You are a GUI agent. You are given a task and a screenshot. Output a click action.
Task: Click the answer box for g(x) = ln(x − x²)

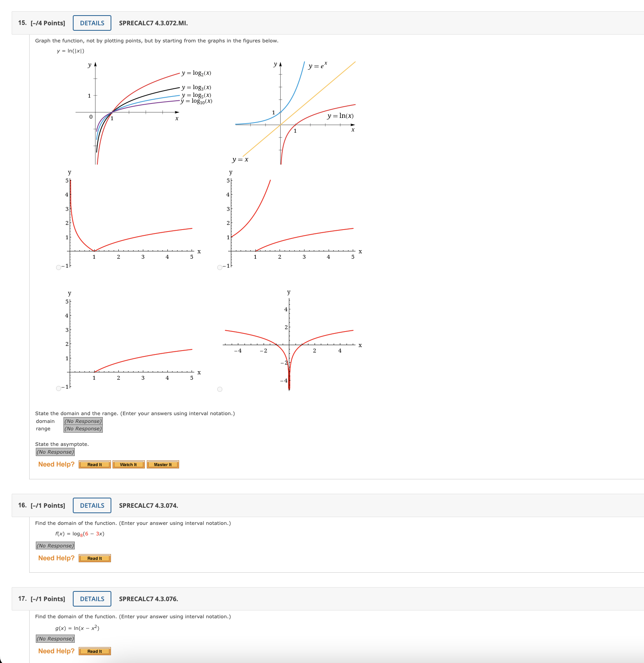55,638
